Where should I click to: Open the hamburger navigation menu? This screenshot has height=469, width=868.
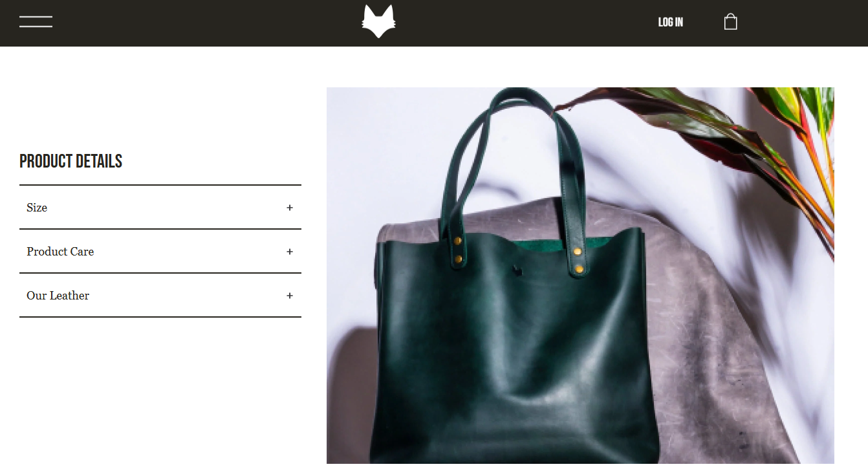pos(36,22)
